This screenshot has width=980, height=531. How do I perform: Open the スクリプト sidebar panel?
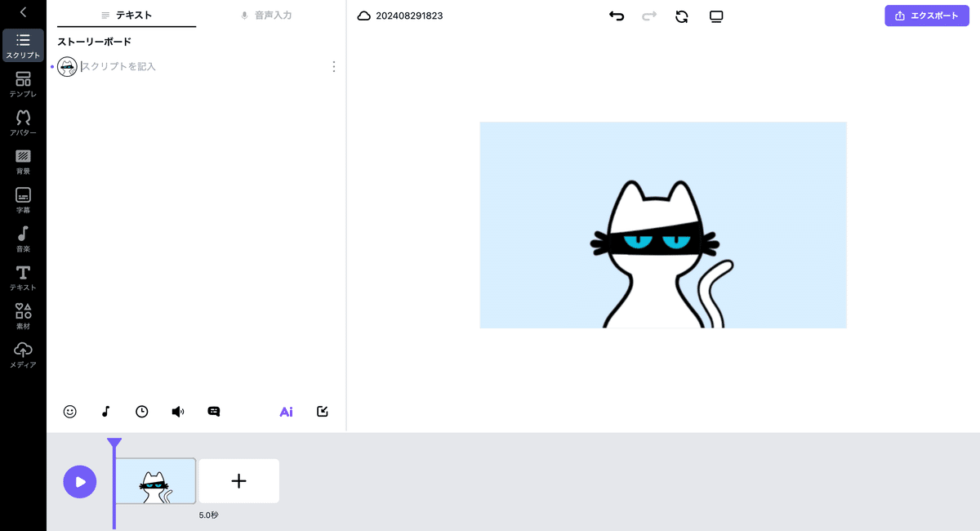pyautogui.click(x=23, y=46)
